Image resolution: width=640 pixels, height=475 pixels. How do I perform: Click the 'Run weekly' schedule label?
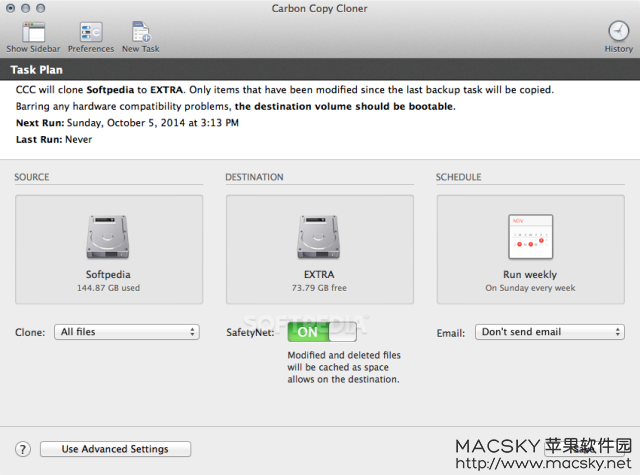(x=530, y=274)
